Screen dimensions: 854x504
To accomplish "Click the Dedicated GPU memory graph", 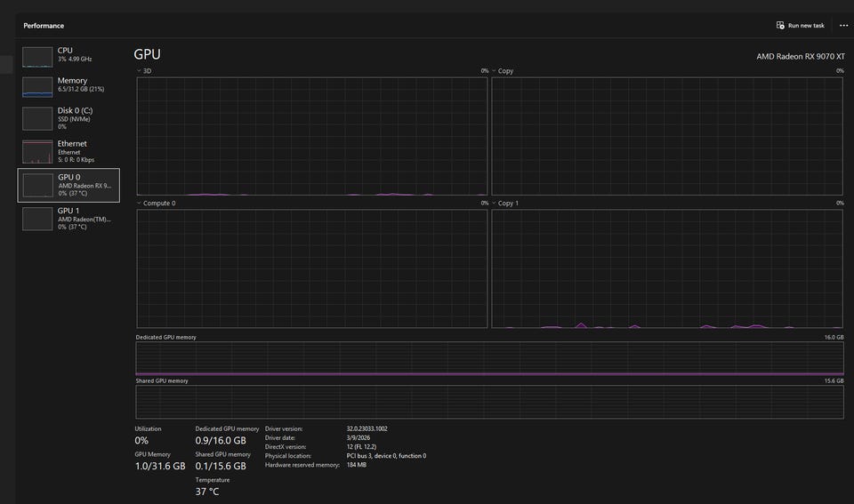I will coord(489,359).
